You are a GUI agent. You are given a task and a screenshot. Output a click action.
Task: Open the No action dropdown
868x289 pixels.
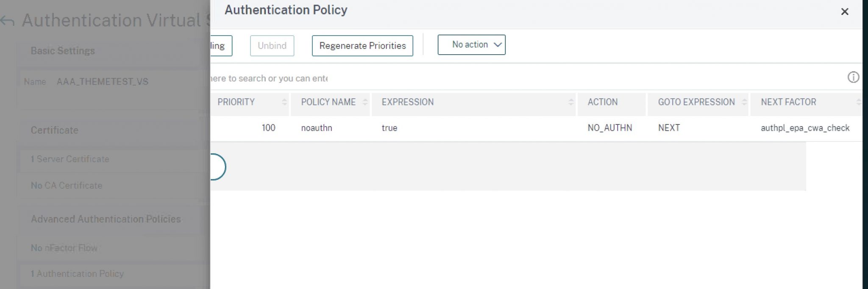(x=471, y=44)
